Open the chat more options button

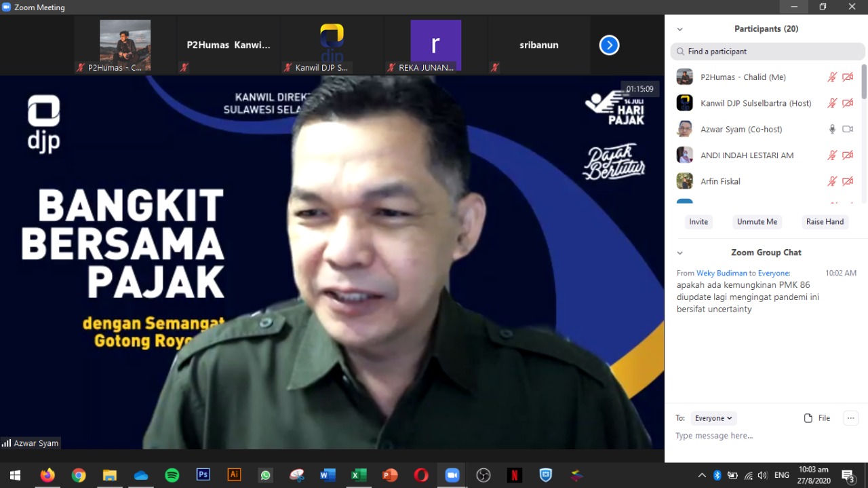click(x=850, y=418)
